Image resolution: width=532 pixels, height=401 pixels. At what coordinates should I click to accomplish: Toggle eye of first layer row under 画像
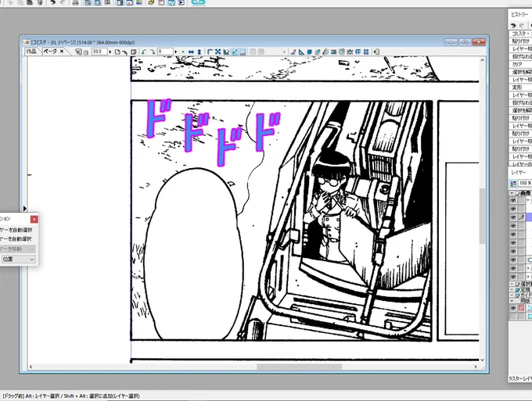(x=513, y=201)
